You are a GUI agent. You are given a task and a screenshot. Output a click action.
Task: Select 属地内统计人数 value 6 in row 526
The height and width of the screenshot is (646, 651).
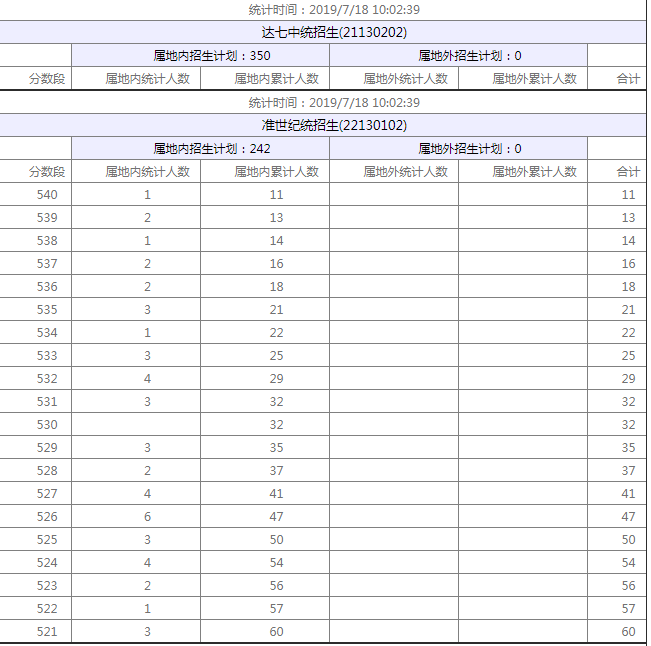(147, 517)
